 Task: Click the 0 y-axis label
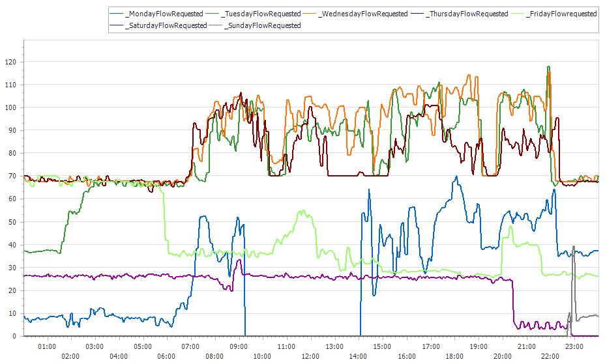(14, 336)
